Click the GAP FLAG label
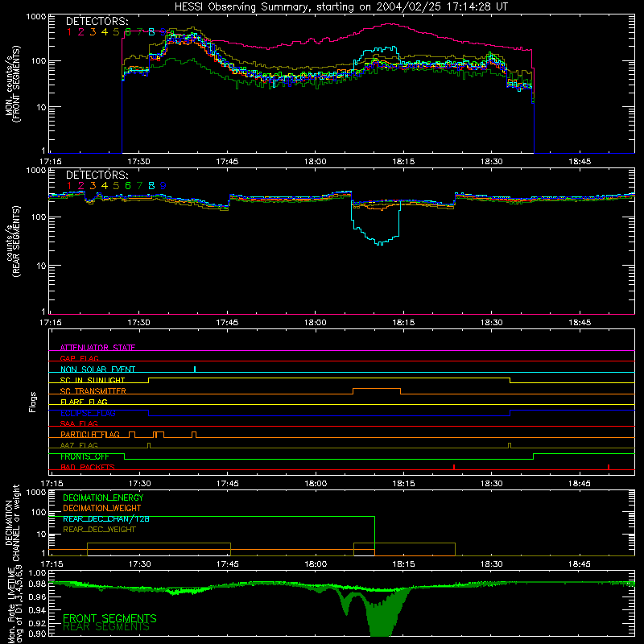The image size is (644, 644). 79,358
